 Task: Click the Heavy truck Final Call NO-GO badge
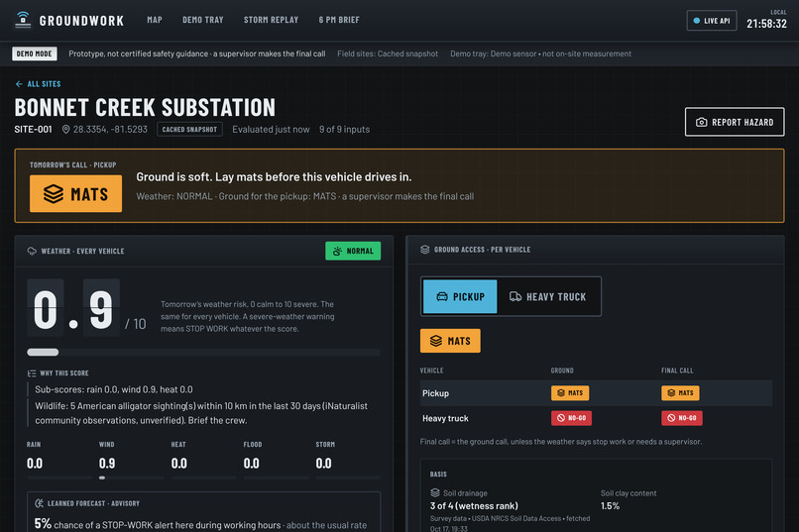682,418
